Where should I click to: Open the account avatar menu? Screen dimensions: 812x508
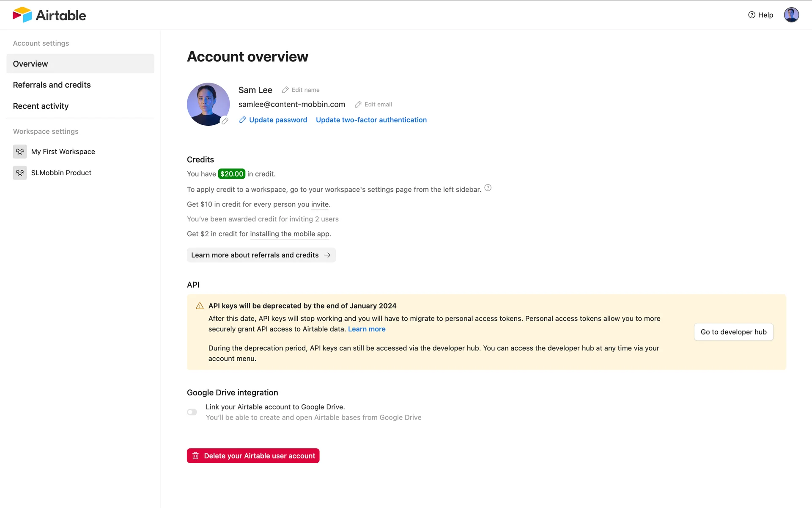[791, 15]
